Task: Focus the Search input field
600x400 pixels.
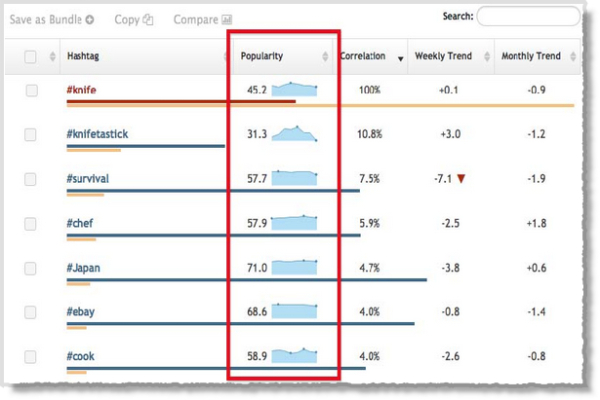Action: pyautogui.click(x=528, y=16)
